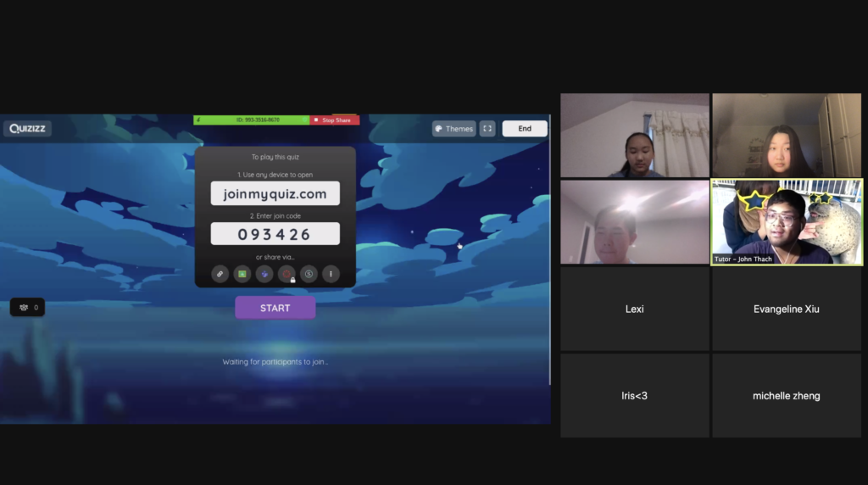Share via Microsoft Teams icon
This screenshot has width=868, height=485.
[264, 274]
